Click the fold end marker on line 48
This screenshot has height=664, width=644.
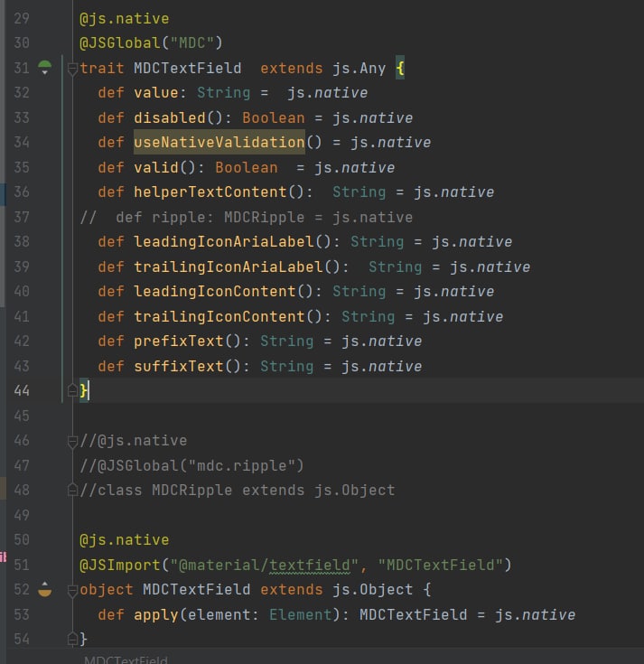click(x=72, y=491)
